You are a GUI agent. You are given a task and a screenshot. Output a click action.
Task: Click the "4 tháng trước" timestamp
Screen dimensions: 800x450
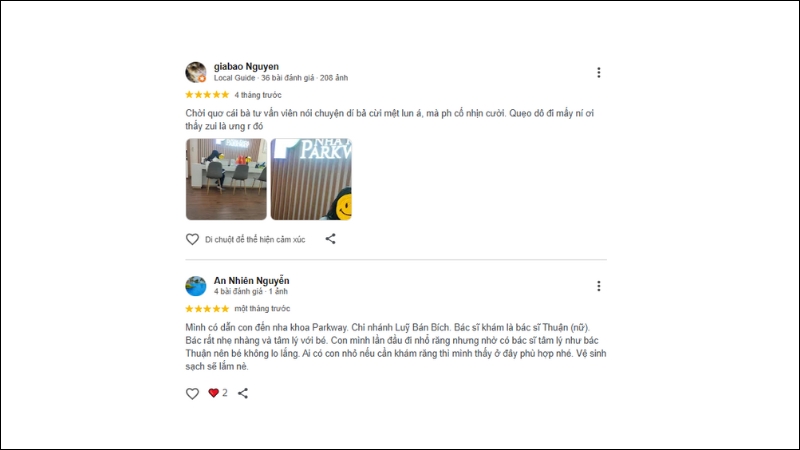coord(258,95)
